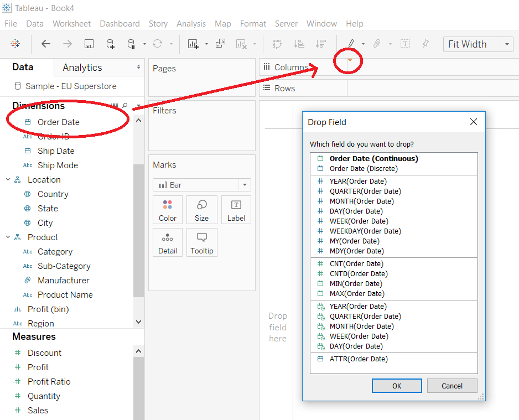Click the Save icon in toolbar
Viewport: 519px width, 420px height.
tap(89, 44)
